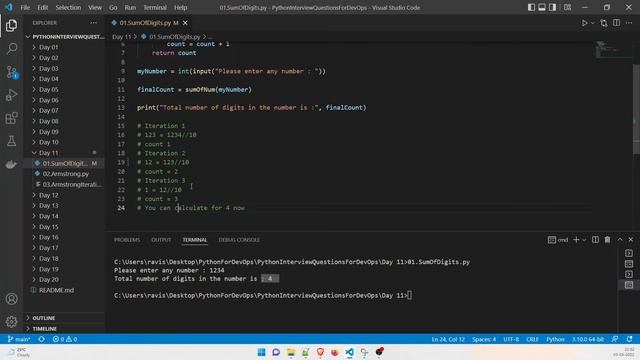Screen dimensions: 640x360
Task: Open the Selection menu
Action: (68, 7)
